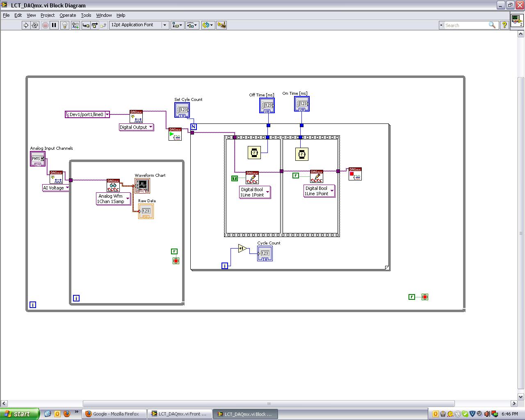This screenshot has height=420, width=525.
Task: Click the horizontal scrollbar thumb
Action: click(x=269, y=403)
